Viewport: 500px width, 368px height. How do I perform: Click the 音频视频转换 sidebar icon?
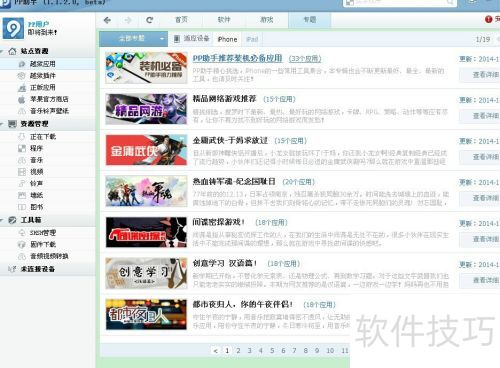click(22, 256)
